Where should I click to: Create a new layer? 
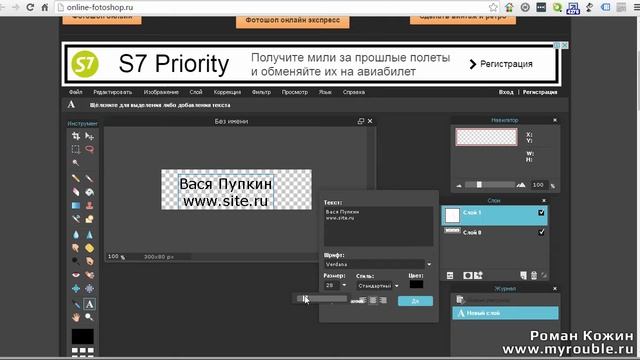523,276
